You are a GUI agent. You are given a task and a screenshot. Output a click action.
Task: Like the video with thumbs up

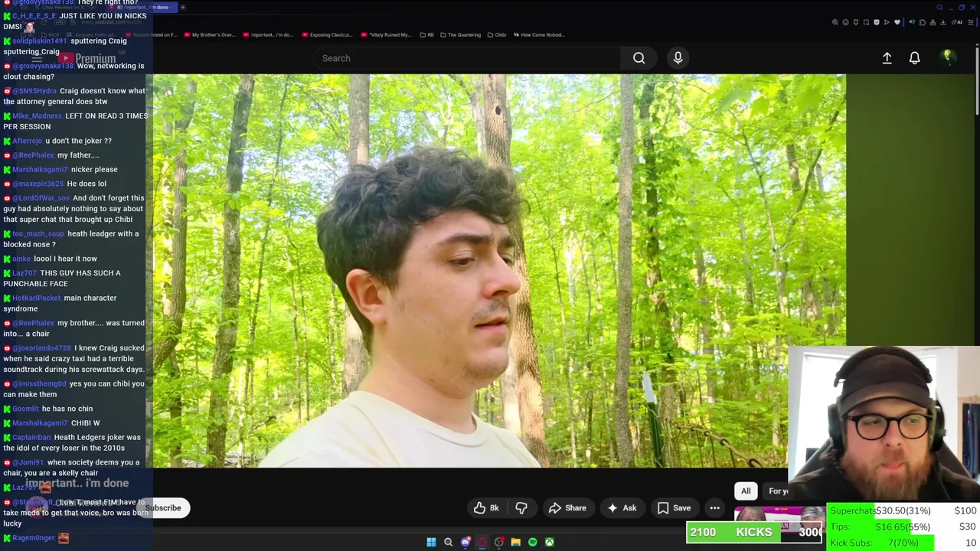click(x=486, y=507)
